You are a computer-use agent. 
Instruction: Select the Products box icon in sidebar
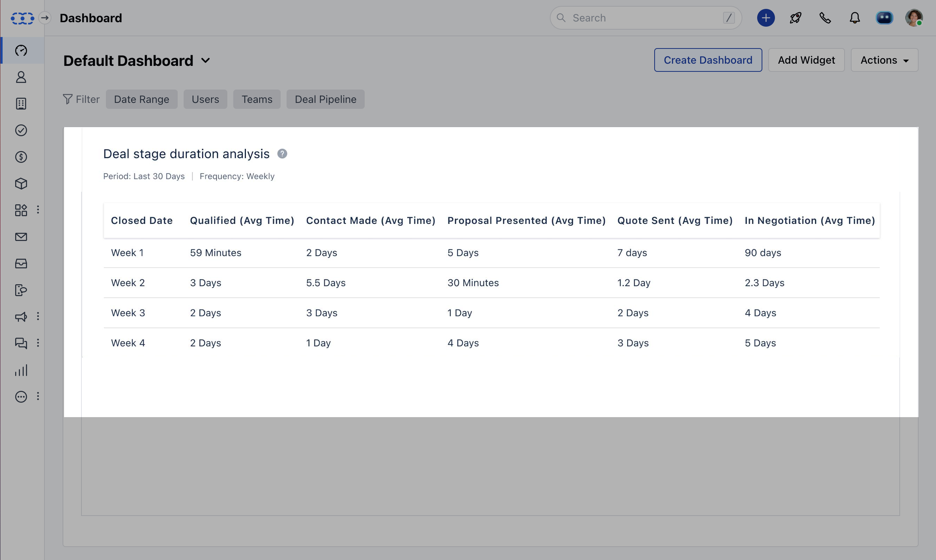tap(21, 184)
